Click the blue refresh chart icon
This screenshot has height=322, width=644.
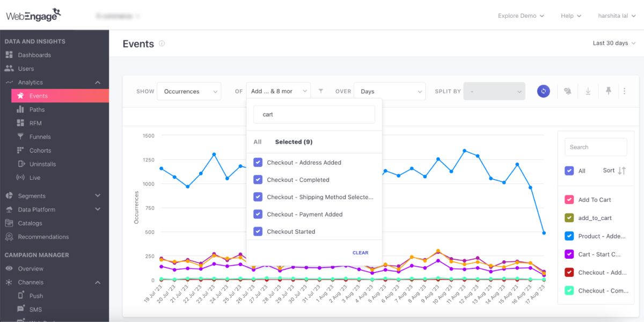tap(543, 91)
